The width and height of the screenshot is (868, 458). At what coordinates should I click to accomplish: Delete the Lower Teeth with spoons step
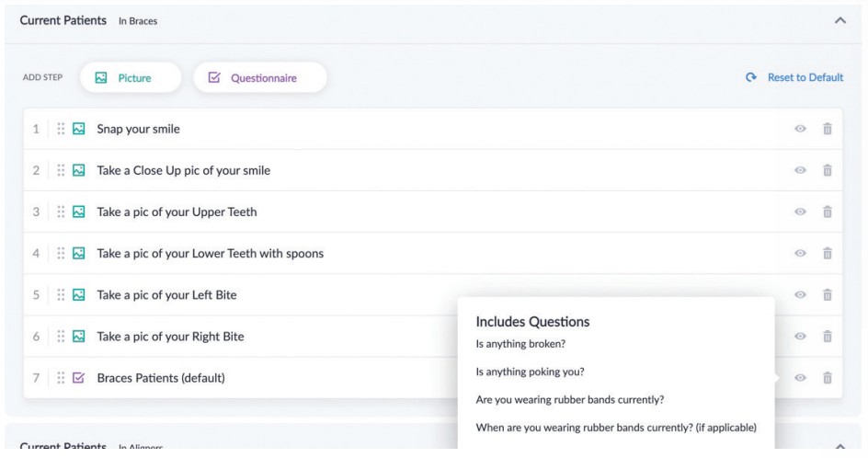(x=827, y=253)
